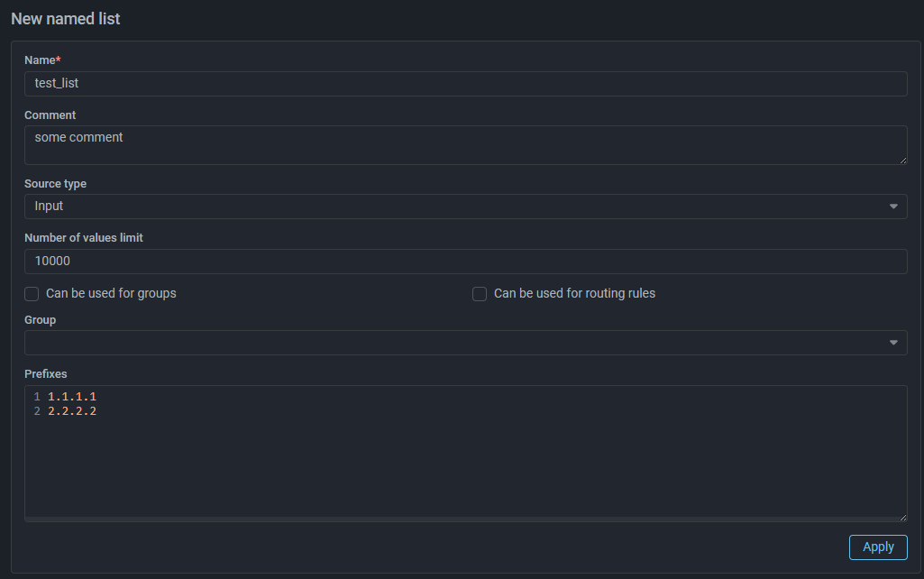The image size is (924, 579).
Task: Tick the 'Can be used for groups' checkbox
Action: [x=32, y=294]
